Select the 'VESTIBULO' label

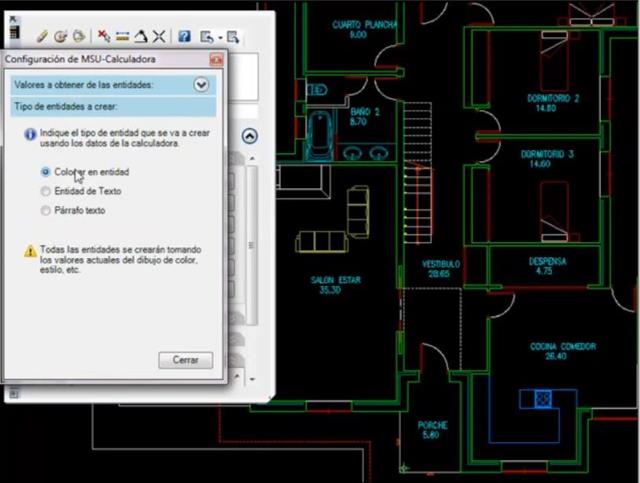coord(441,264)
